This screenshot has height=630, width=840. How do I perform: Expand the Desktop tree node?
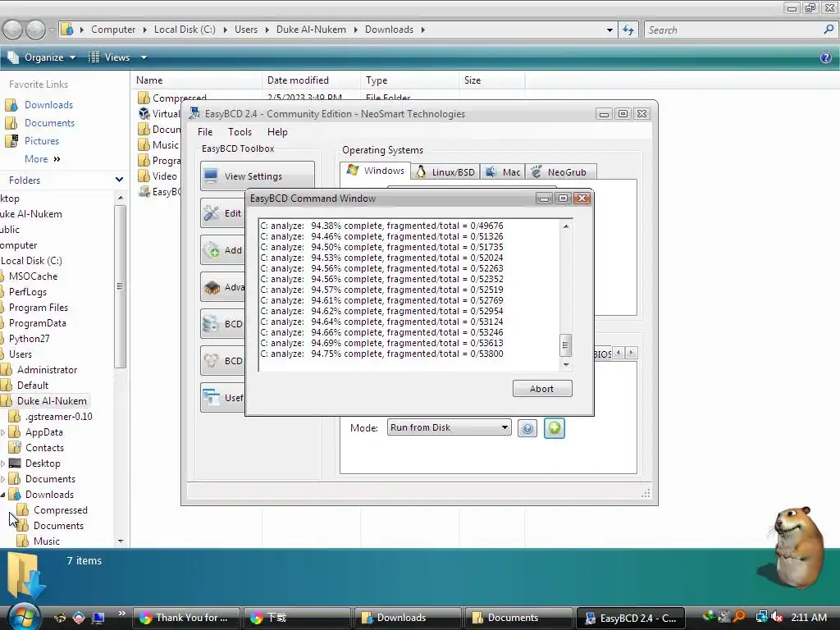coord(3,463)
